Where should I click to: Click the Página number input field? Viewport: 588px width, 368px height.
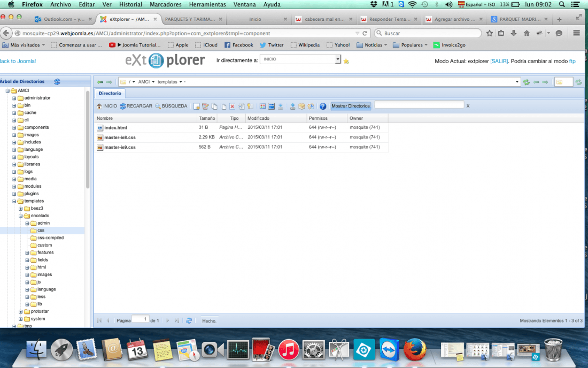pos(141,320)
